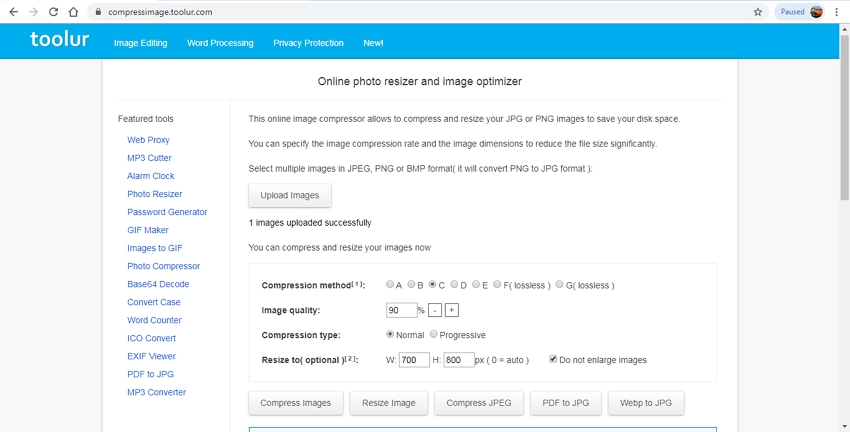
Task: Open the Privacy Protection menu
Action: (308, 43)
